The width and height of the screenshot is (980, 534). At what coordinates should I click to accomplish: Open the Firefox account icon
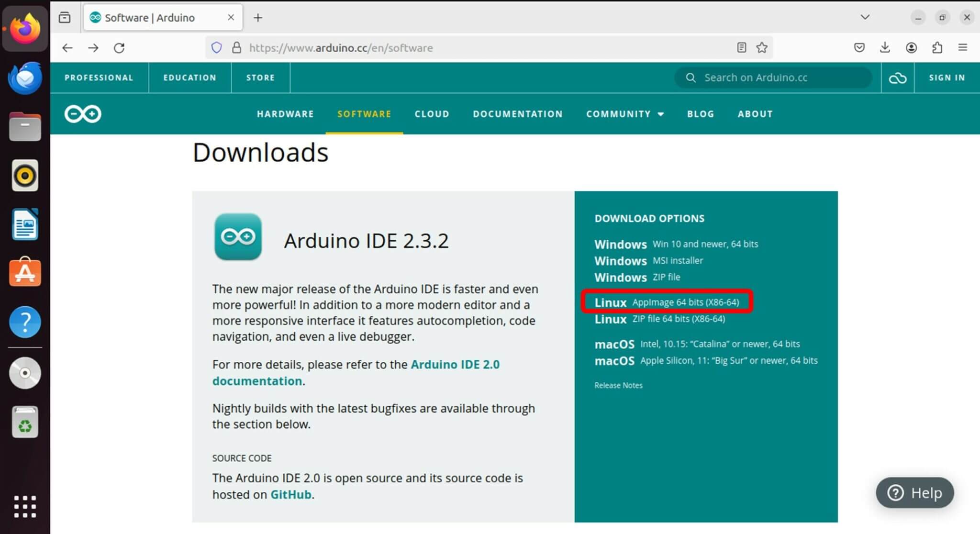(911, 47)
